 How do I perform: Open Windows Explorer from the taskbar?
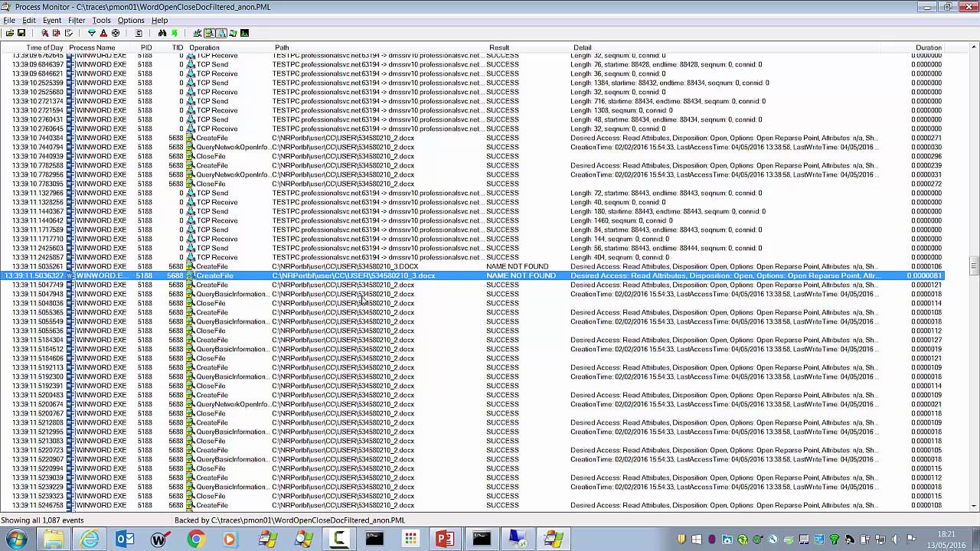pos(54,539)
